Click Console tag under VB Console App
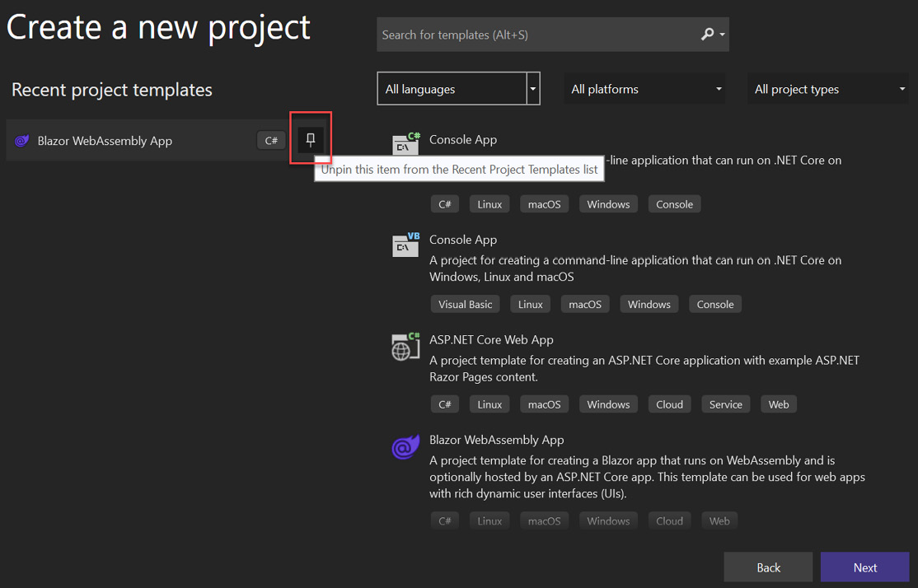 [714, 304]
